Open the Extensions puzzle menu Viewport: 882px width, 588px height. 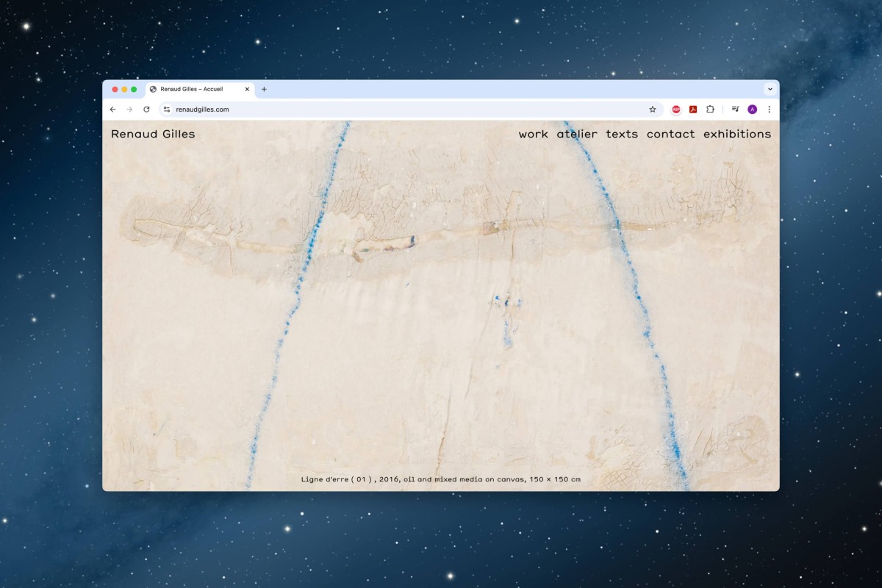[x=710, y=110]
